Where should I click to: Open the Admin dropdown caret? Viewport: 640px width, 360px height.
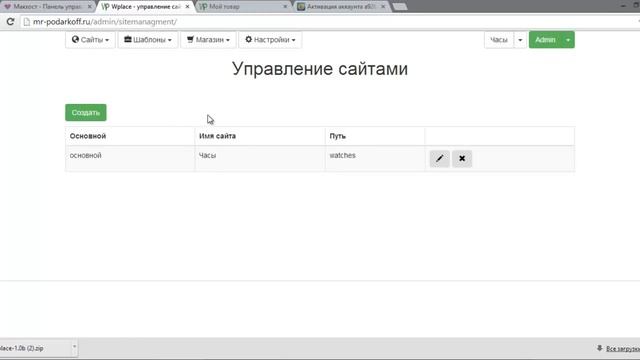tap(568, 40)
